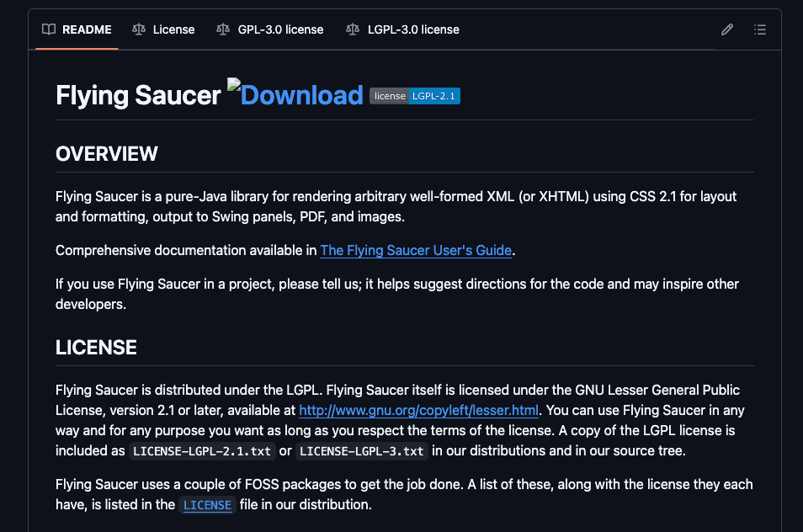
Task: Click the LICENSE-LGPL-3.txt inline code text
Action: (362, 450)
